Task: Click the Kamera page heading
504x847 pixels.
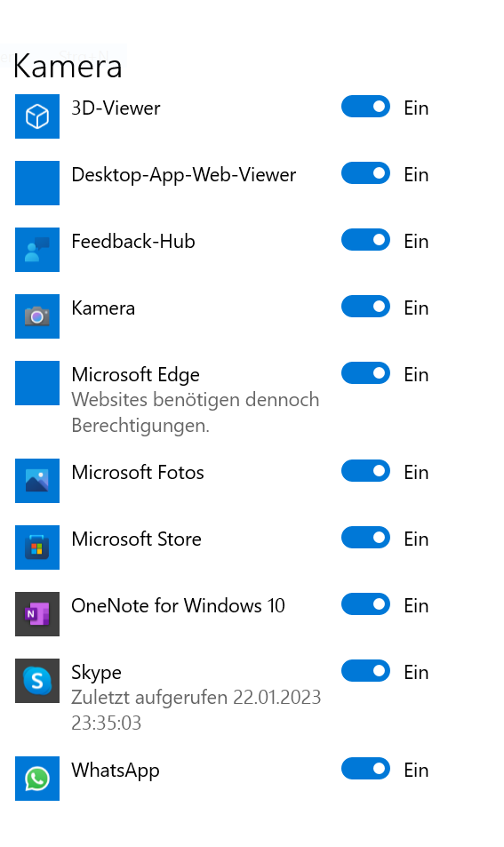Action: [68, 67]
